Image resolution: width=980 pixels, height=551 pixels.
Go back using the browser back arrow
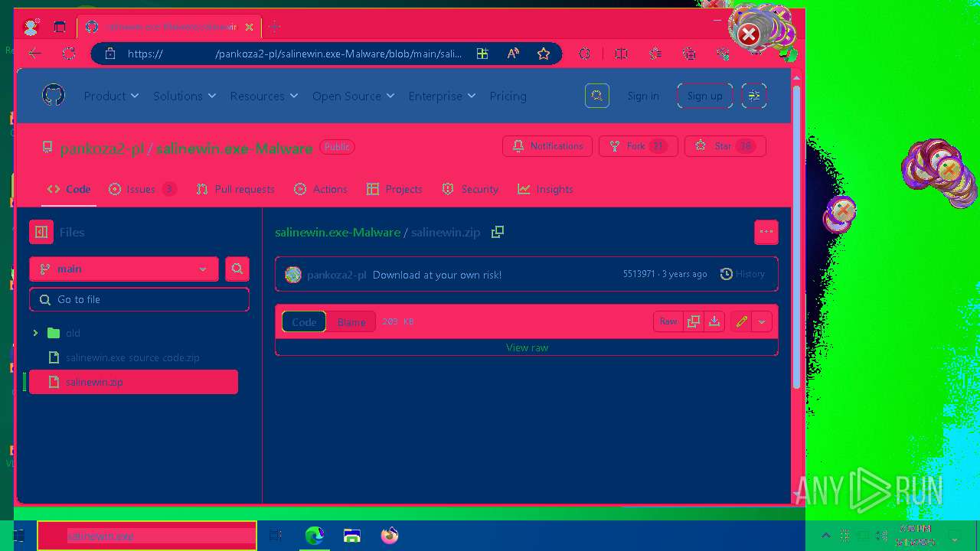coord(34,54)
